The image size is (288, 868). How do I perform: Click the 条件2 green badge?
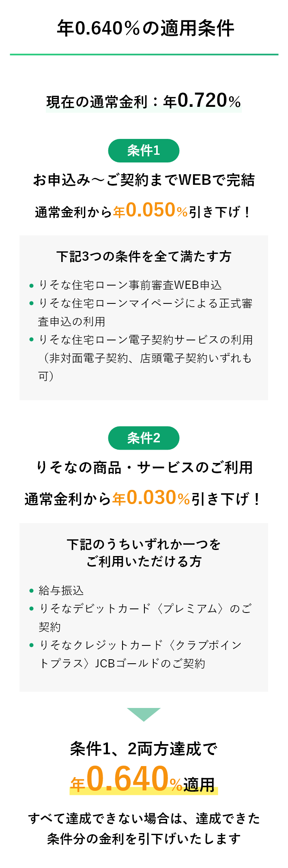click(144, 438)
